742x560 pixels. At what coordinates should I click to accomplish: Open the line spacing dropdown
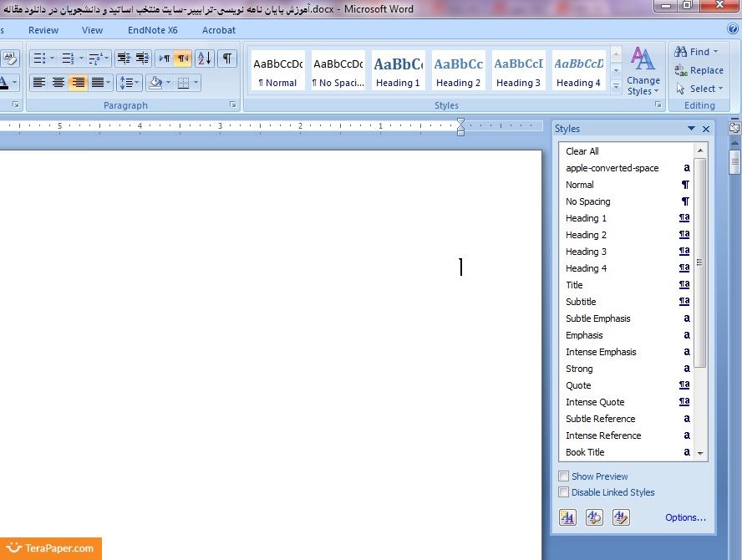click(129, 83)
